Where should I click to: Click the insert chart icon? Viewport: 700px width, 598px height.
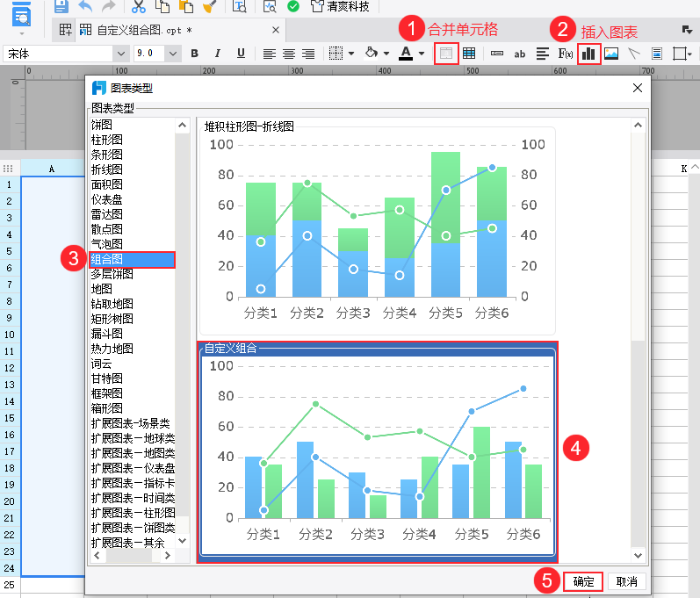(x=588, y=54)
